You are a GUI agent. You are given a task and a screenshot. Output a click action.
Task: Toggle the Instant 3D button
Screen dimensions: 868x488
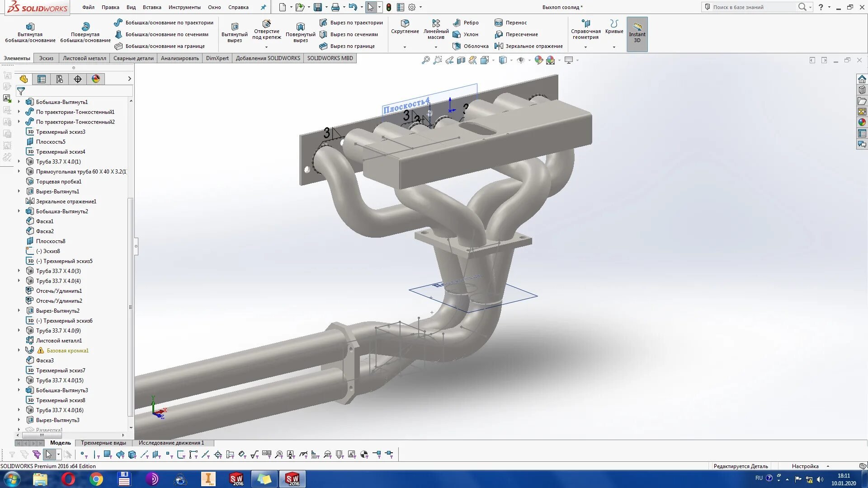point(637,34)
